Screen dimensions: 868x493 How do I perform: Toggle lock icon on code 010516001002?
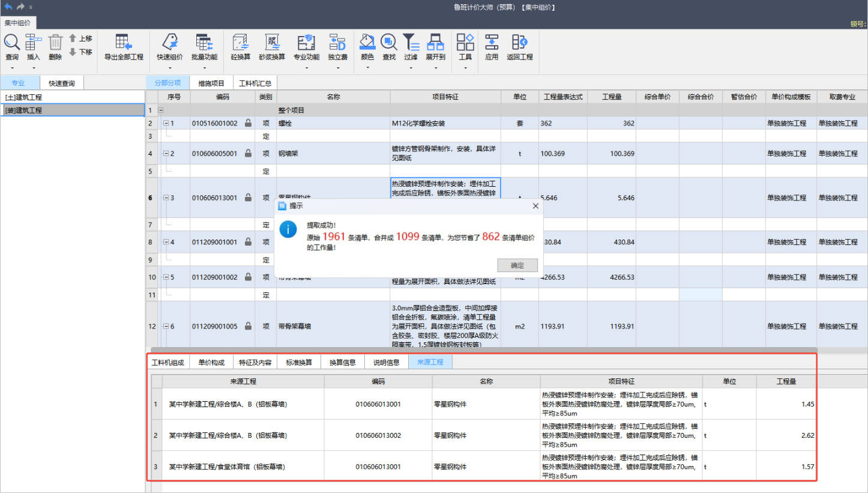248,123
